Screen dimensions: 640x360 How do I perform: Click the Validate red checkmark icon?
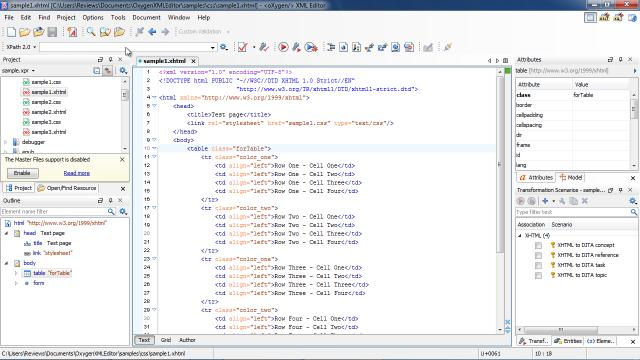tap(242, 47)
